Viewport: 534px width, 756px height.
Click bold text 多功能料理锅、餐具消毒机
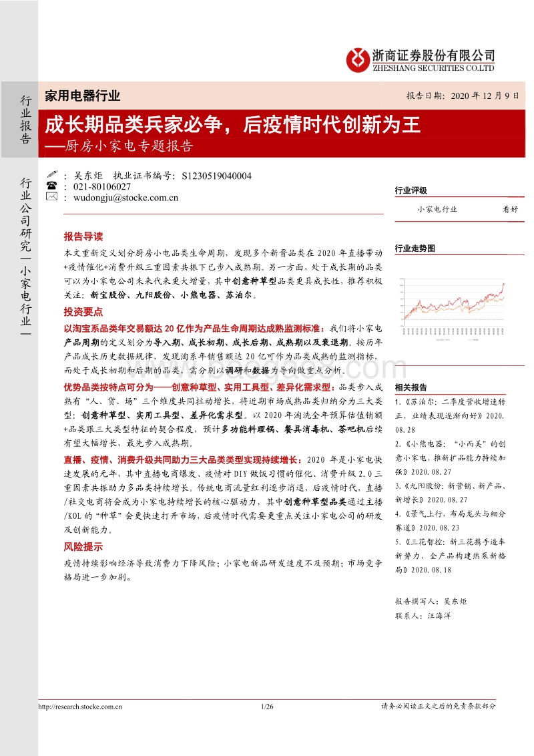point(275,429)
